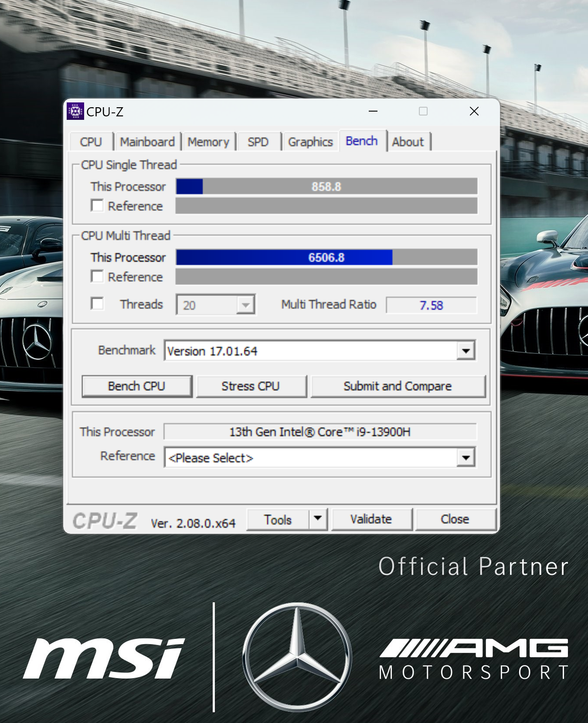Click the CPU Multi Thread group label
588x723 pixels.
[126, 235]
